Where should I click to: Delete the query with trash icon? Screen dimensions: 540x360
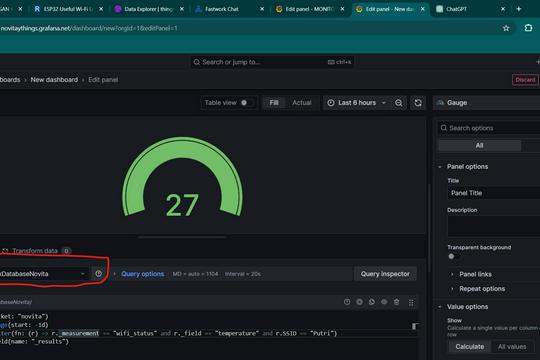tap(396, 302)
